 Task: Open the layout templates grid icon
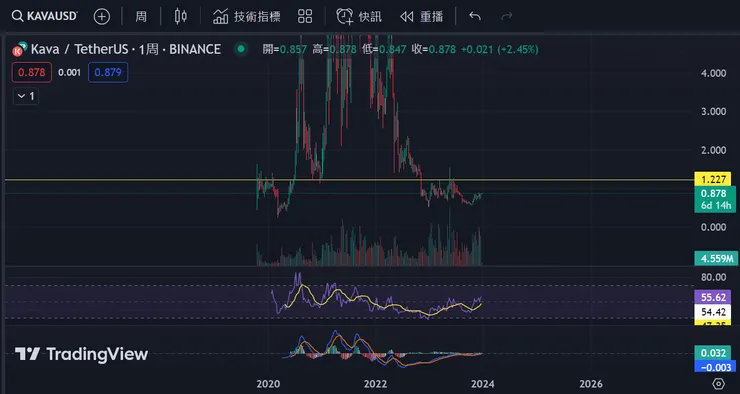tap(305, 17)
